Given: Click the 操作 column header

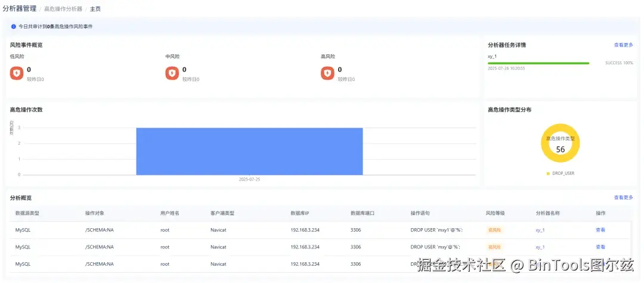Looking at the screenshot, I should click(600, 213).
